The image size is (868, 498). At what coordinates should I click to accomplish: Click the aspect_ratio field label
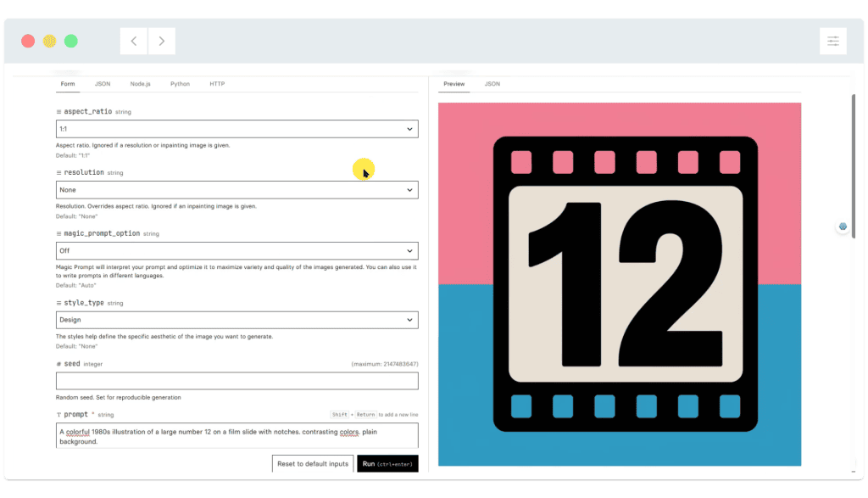tap(88, 111)
